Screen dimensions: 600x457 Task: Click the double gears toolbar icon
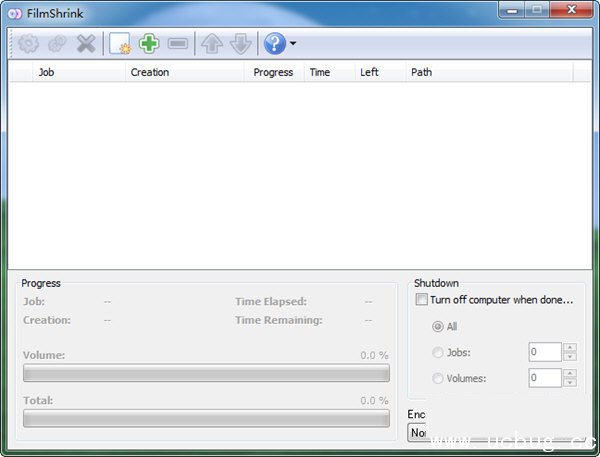point(57,44)
